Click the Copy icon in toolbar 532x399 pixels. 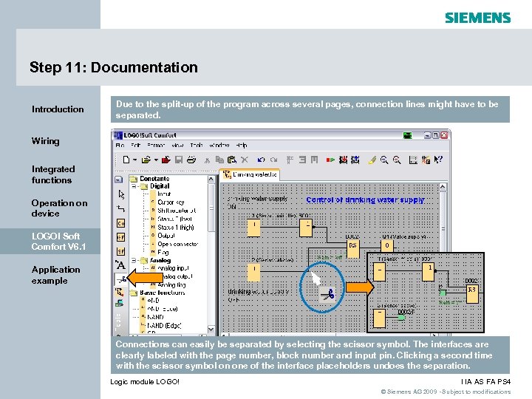click(x=219, y=160)
